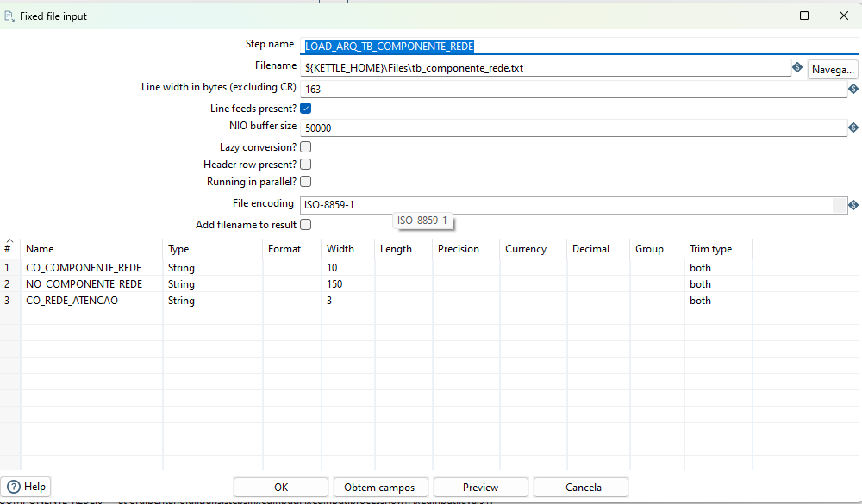Screen dimensions: 862x504
Task: Click the trim type cell of CO_COMPONENTE_REDE
Action: click(x=718, y=268)
